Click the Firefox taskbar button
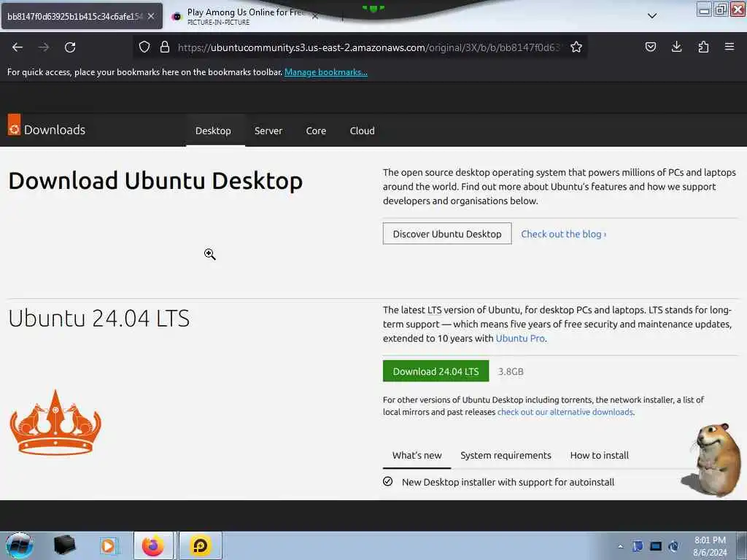This screenshot has width=747, height=560. pos(153,545)
